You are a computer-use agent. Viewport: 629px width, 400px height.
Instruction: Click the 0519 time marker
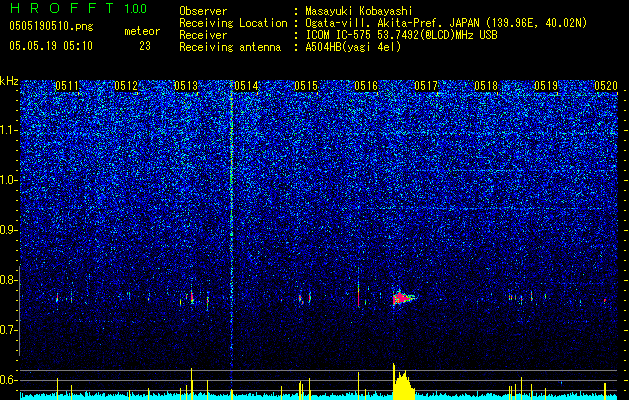546,86
